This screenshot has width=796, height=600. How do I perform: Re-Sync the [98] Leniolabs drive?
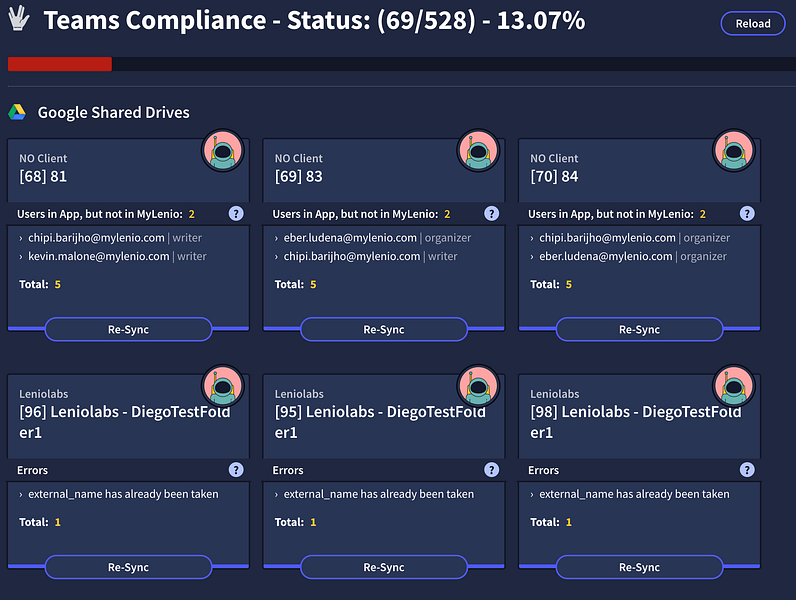640,567
